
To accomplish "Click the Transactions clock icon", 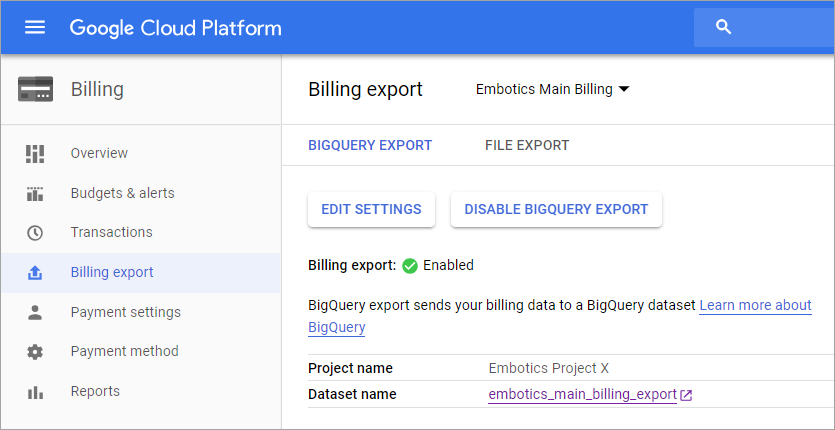I will (x=35, y=233).
